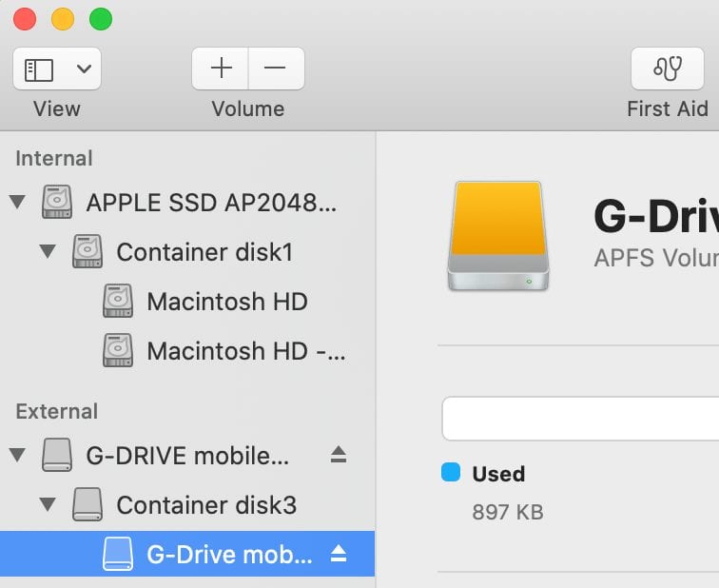
Task: Click the storage usage bar
Action: (x=580, y=419)
